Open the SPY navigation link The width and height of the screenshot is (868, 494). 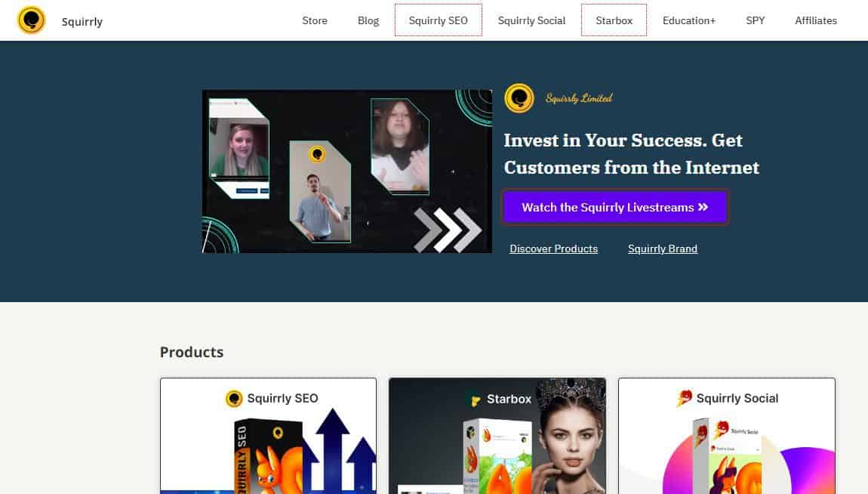pos(755,20)
